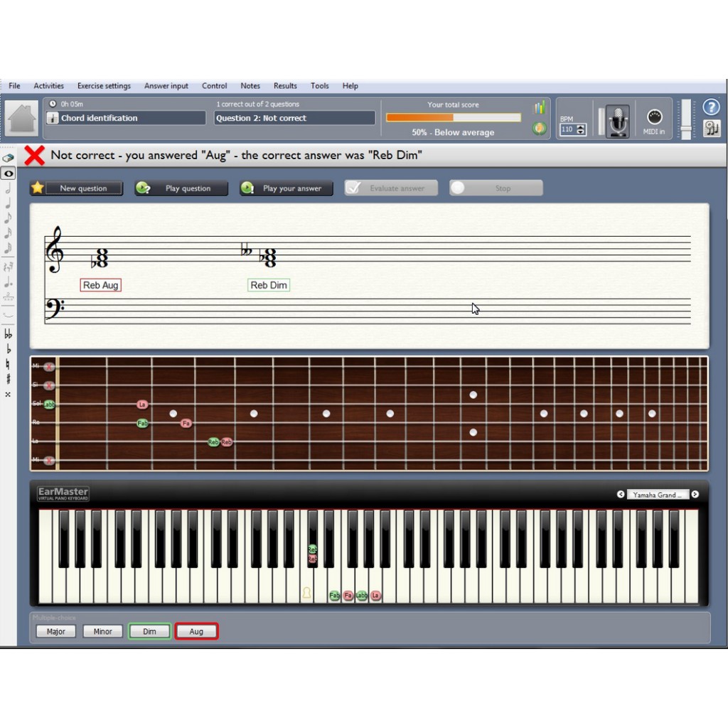The height and width of the screenshot is (728, 728).
Task: Select the tie/slur tool
Action: tap(8, 314)
